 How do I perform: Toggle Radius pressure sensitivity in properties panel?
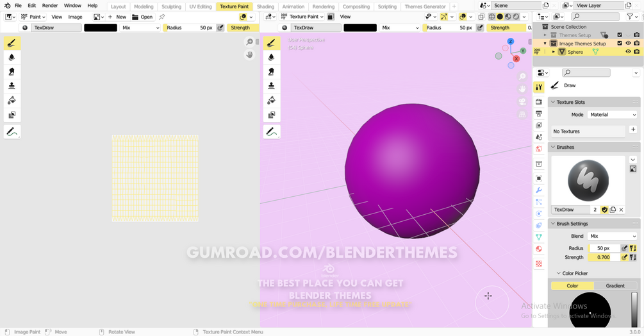click(x=624, y=248)
